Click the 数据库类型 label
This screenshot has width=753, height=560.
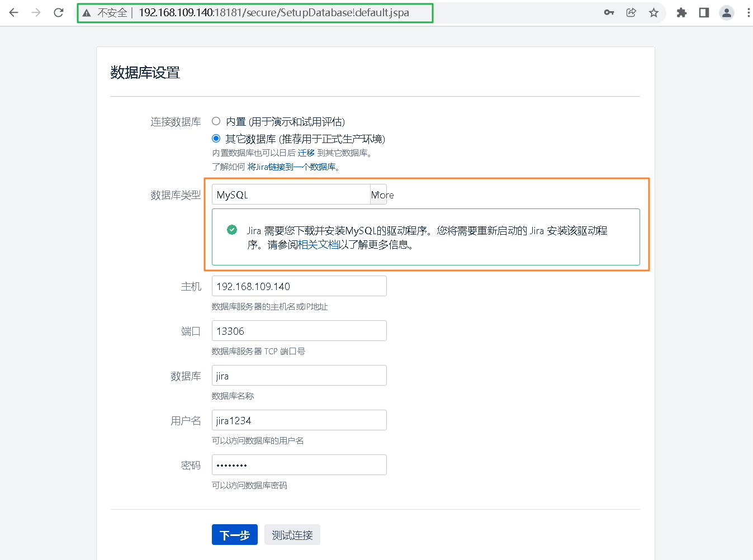click(176, 195)
